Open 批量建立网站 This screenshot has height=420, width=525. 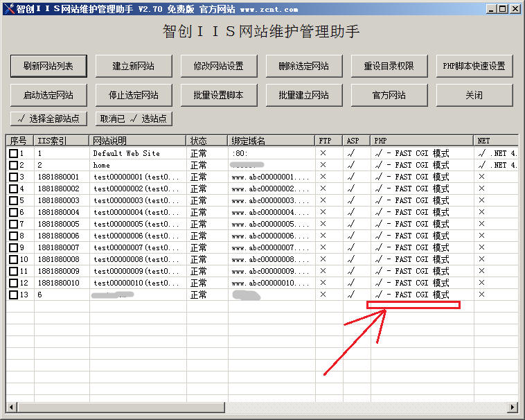point(303,95)
